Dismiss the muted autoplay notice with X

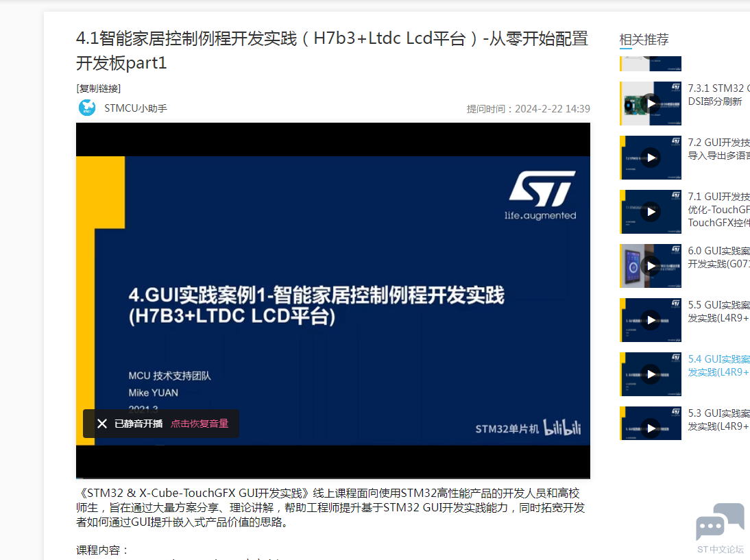(102, 424)
